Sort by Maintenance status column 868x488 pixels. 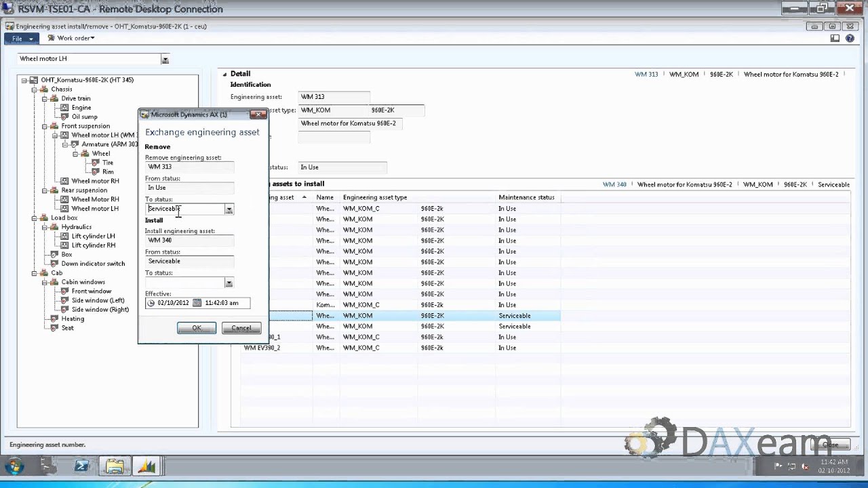point(528,197)
